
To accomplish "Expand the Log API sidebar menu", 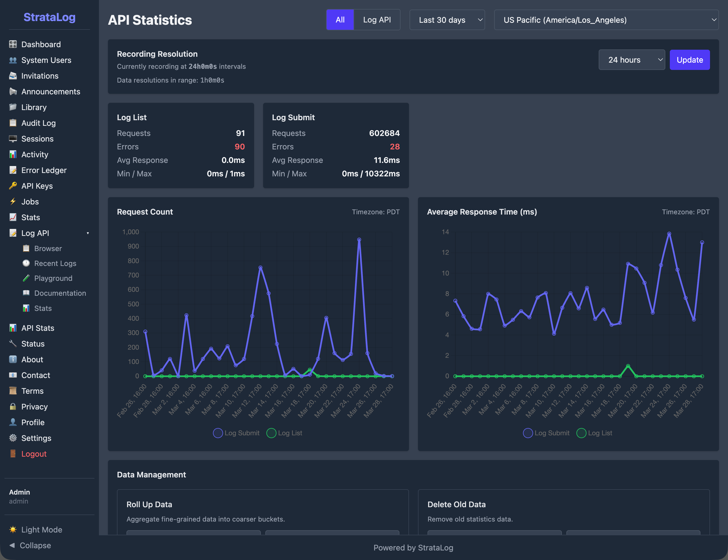I will tap(88, 233).
